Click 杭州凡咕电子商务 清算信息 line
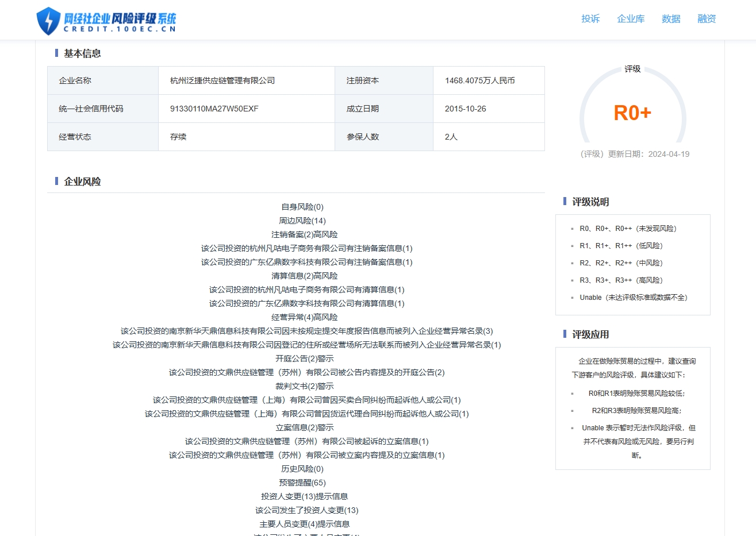The image size is (756, 536). pos(307,290)
